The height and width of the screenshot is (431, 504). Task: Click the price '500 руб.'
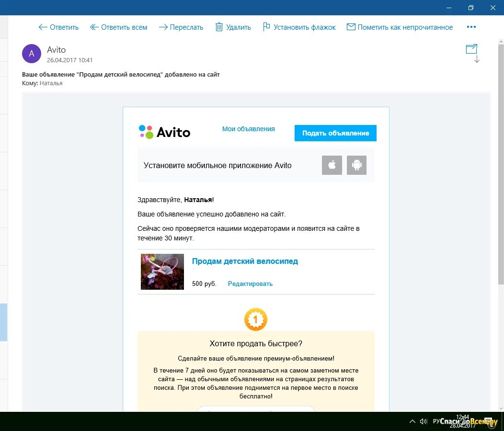[x=204, y=284]
